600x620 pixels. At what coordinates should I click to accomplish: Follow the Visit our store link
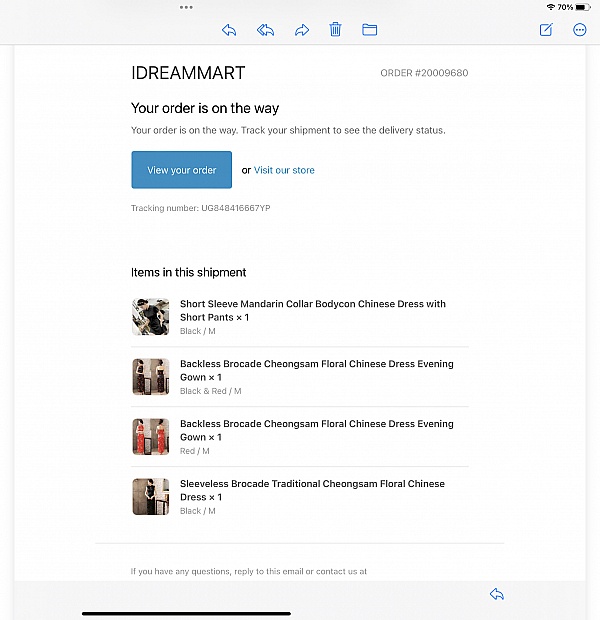tap(284, 170)
